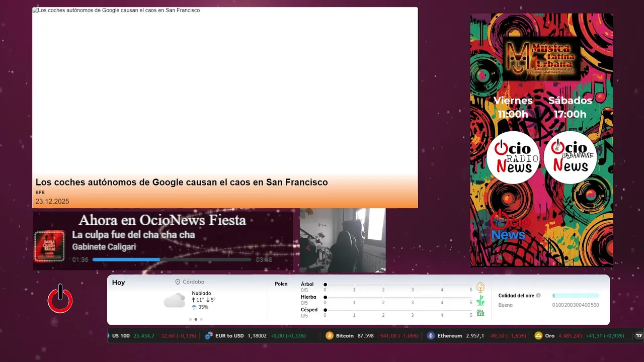Click the Césped pollen level slider
The image size is (644, 362).
(x=398, y=310)
